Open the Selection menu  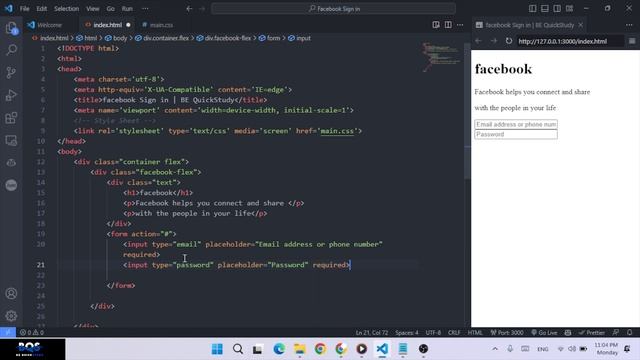click(x=67, y=9)
